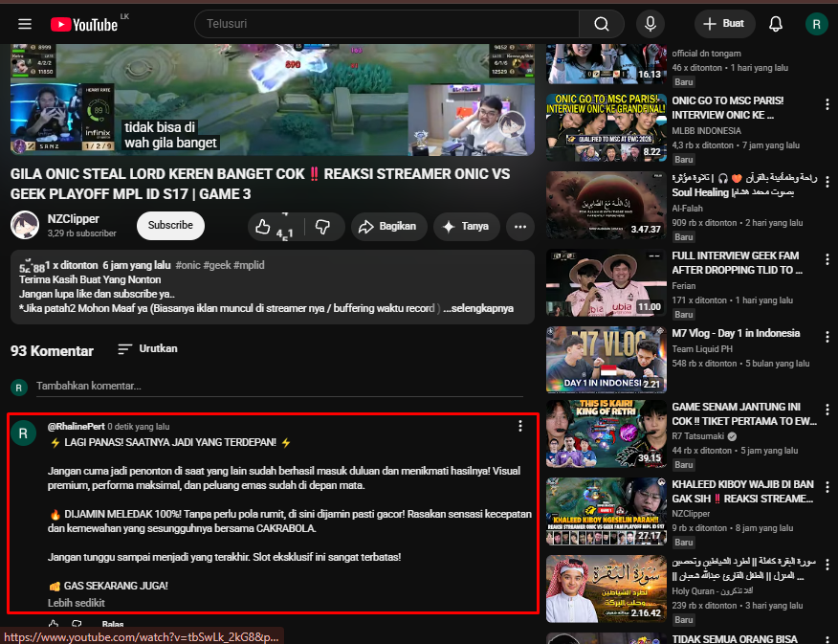Click the Telusuri search field

point(386,24)
